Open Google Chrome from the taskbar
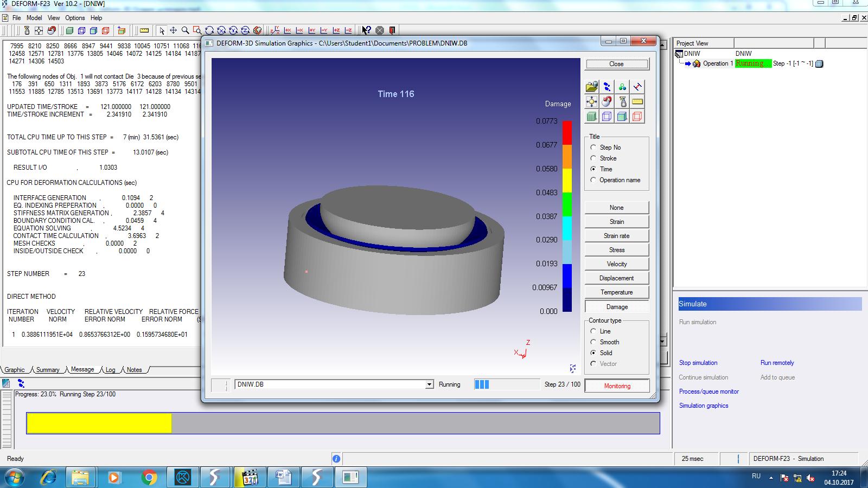The image size is (868, 488). 149,477
